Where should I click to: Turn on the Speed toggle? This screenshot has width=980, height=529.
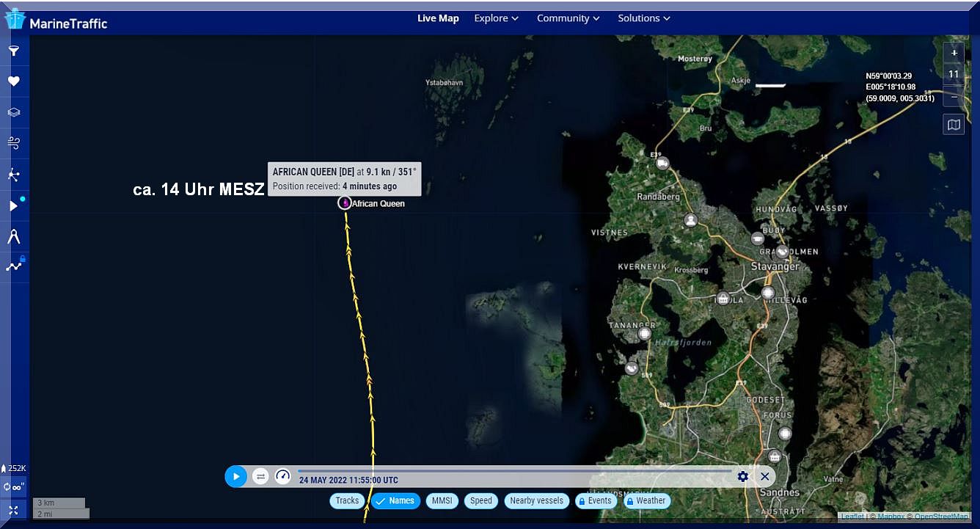480,501
